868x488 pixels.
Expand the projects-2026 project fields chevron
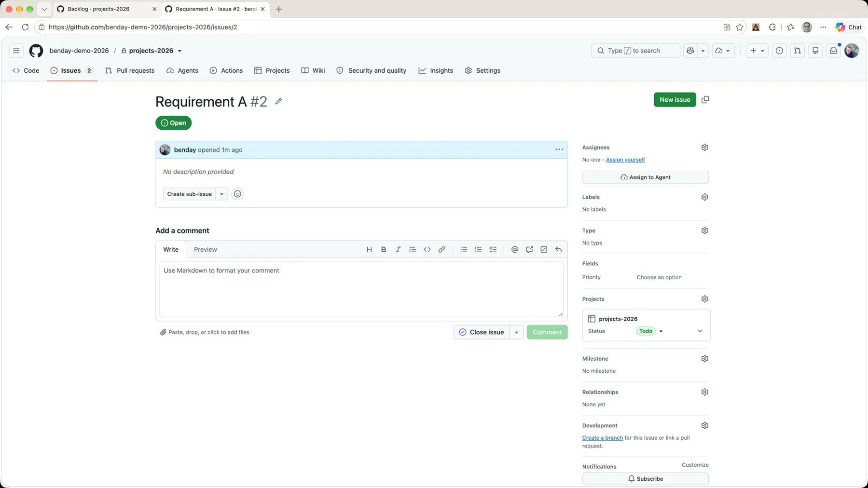(x=700, y=331)
